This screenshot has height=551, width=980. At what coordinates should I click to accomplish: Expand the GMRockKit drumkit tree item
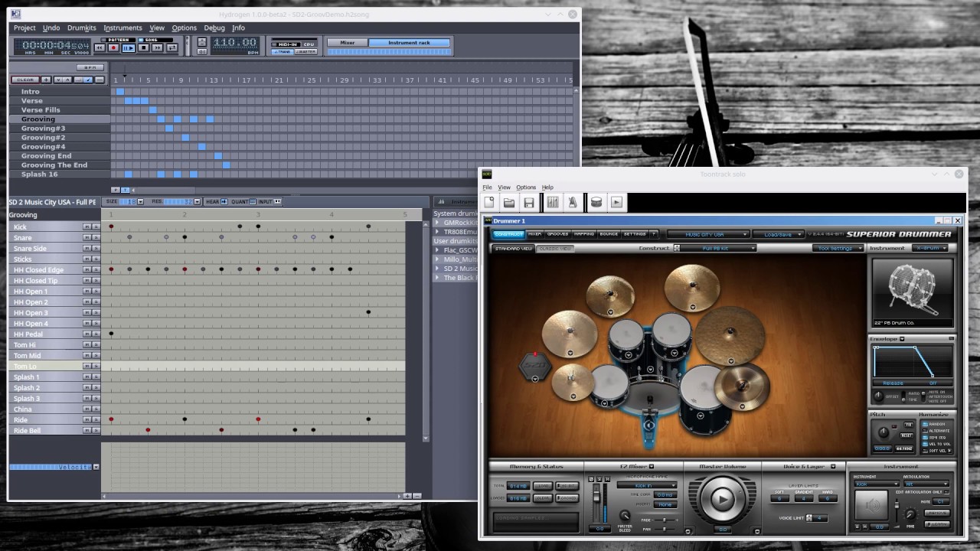point(437,223)
